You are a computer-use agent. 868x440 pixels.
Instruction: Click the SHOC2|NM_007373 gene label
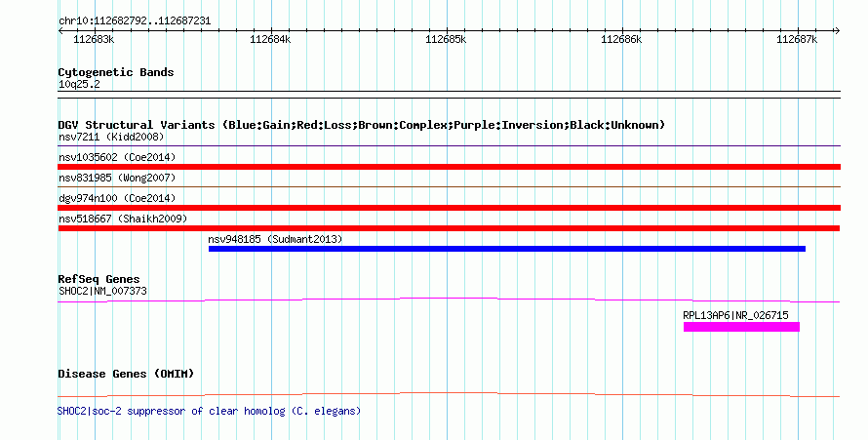coord(102,291)
